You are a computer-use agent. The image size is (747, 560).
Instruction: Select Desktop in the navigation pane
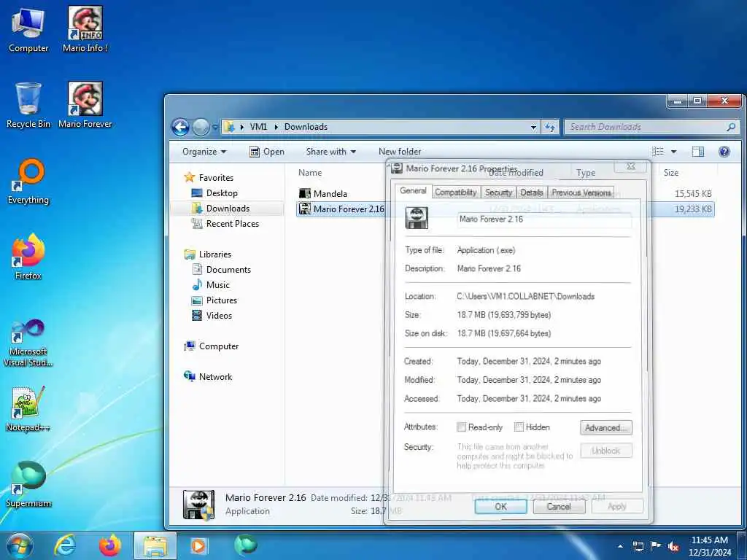(222, 192)
